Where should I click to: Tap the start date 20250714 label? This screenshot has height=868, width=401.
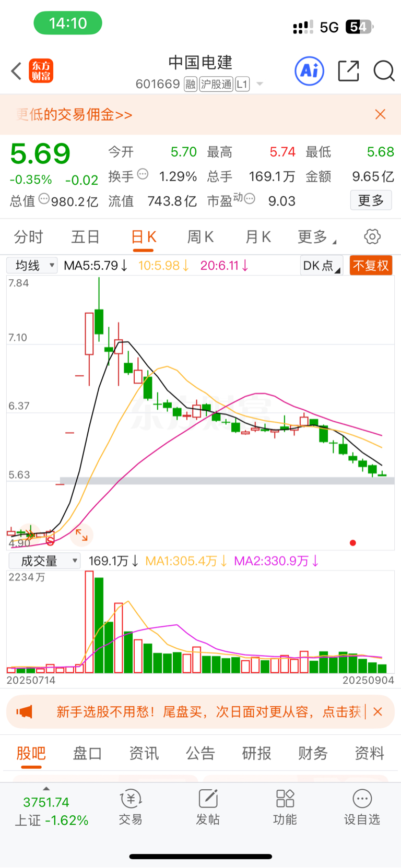click(31, 680)
